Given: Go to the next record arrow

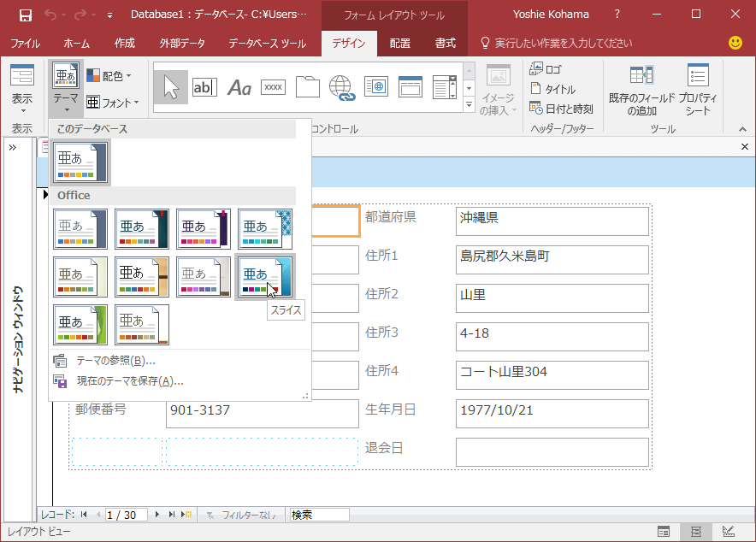Looking at the screenshot, I should click(157, 515).
